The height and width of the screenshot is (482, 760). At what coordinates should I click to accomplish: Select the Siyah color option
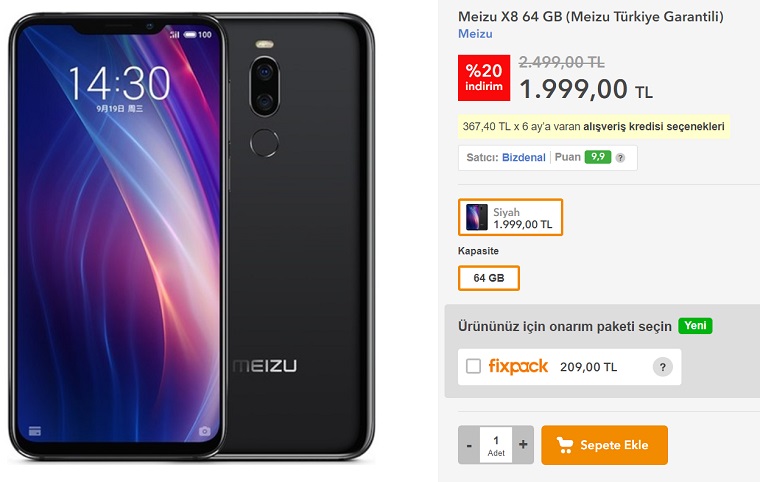pos(510,217)
